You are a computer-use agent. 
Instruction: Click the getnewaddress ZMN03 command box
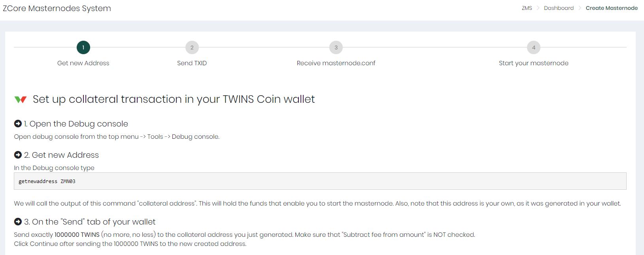(320, 181)
